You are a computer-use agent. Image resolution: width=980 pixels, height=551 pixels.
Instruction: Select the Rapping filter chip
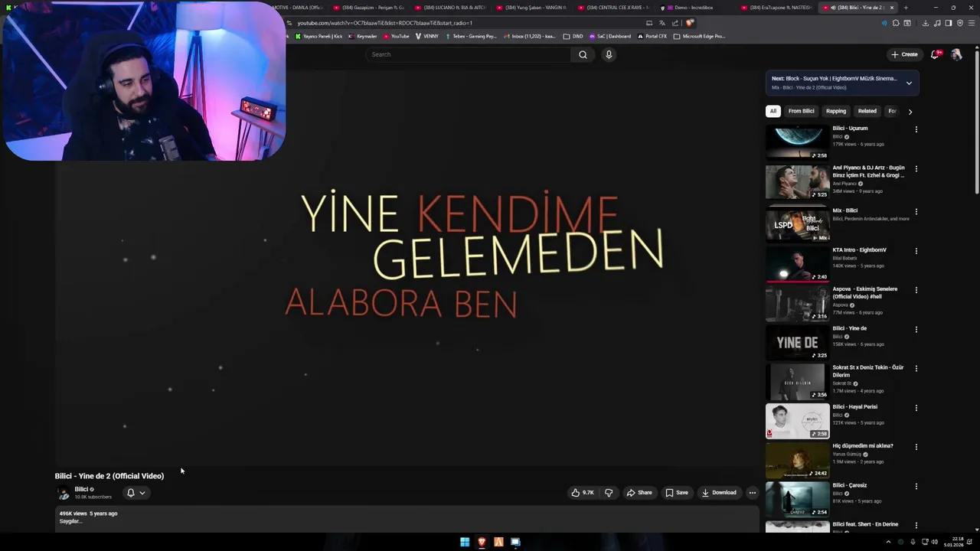click(x=836, y=111)
